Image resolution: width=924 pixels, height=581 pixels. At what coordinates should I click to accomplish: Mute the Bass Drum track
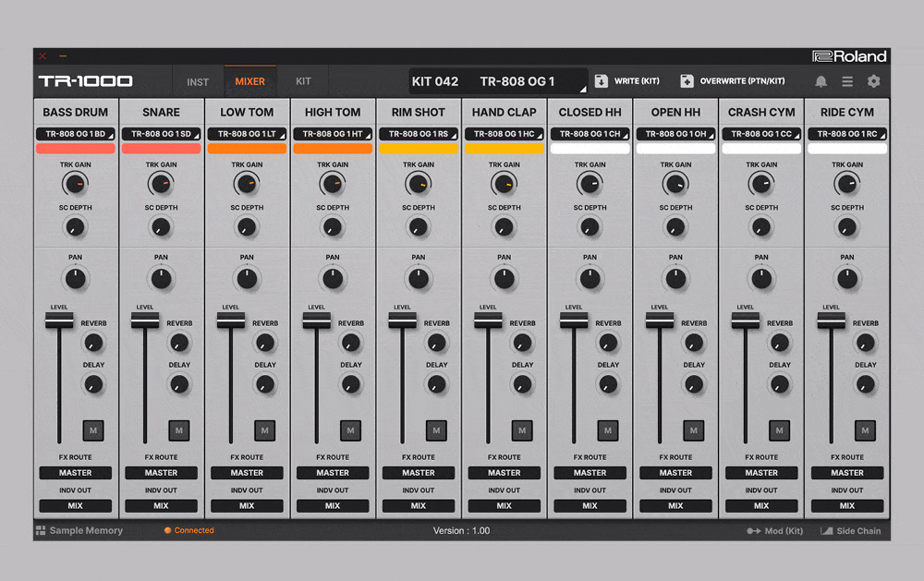click(x=93, y=430)
